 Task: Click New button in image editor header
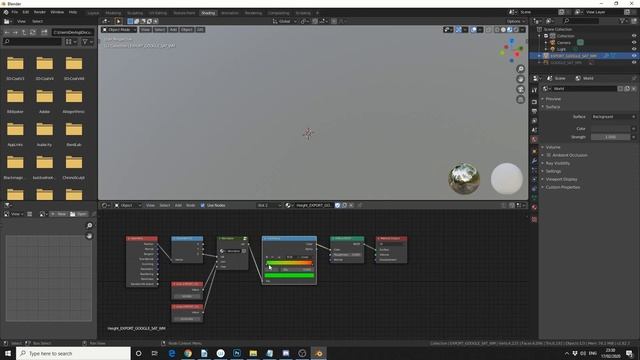pos(59,214)
